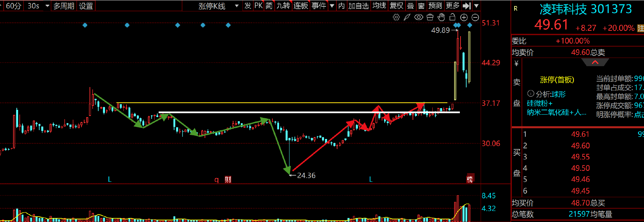Select the drawing pen tool icon

407,17
